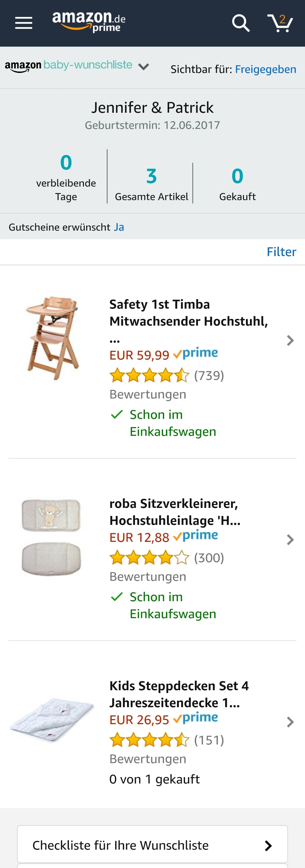This screenshot has width=305, height=868.
Task: Open roba Sitzverkleinerer details chevron
Action: 290,540
